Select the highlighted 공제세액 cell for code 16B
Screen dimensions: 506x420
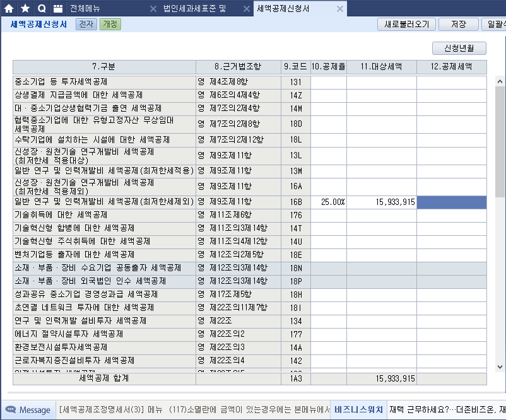coord(452,202)
